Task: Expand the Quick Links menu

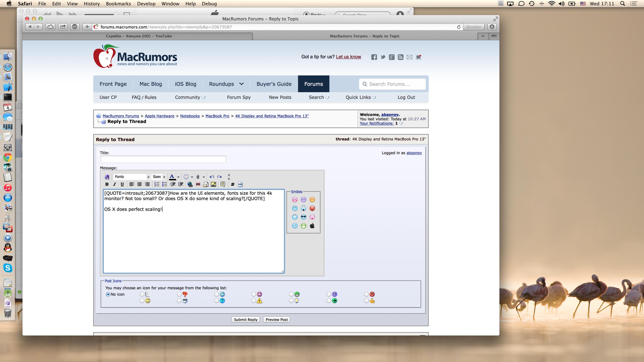Action: pyautogui.click(x=360, y=97)
